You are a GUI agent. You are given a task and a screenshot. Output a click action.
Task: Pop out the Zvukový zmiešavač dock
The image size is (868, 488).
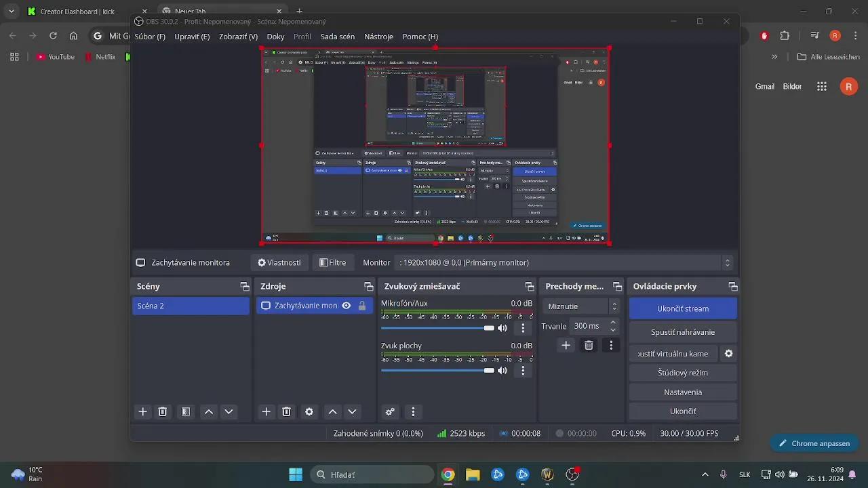pos(530,287)
